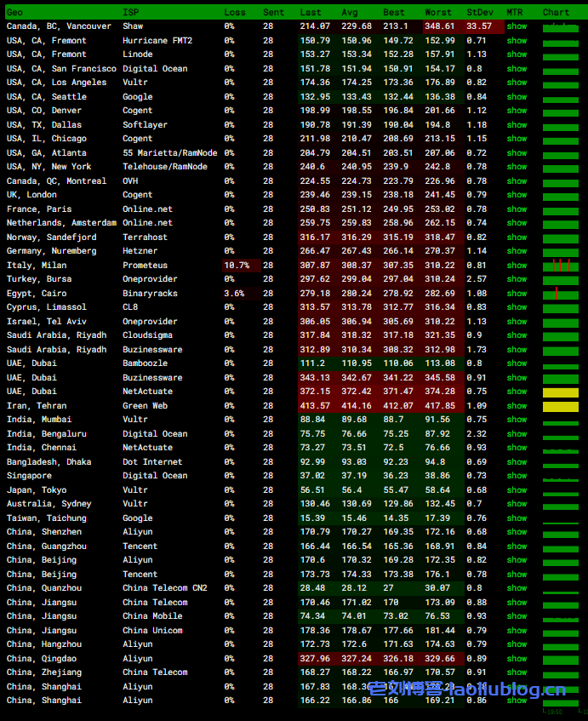
Task: Click the StDev column header
Action: click(479, 12)
